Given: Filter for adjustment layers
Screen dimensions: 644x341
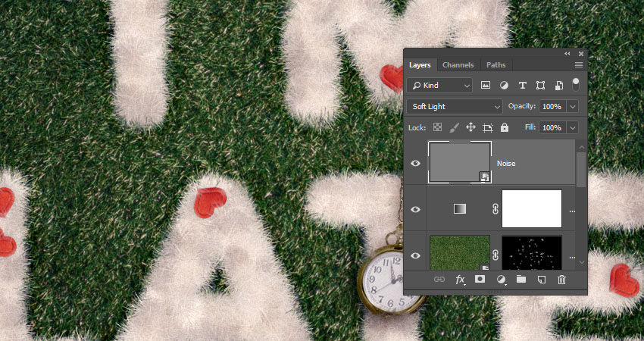Looking at the screenshot, I should click(504, 86).
